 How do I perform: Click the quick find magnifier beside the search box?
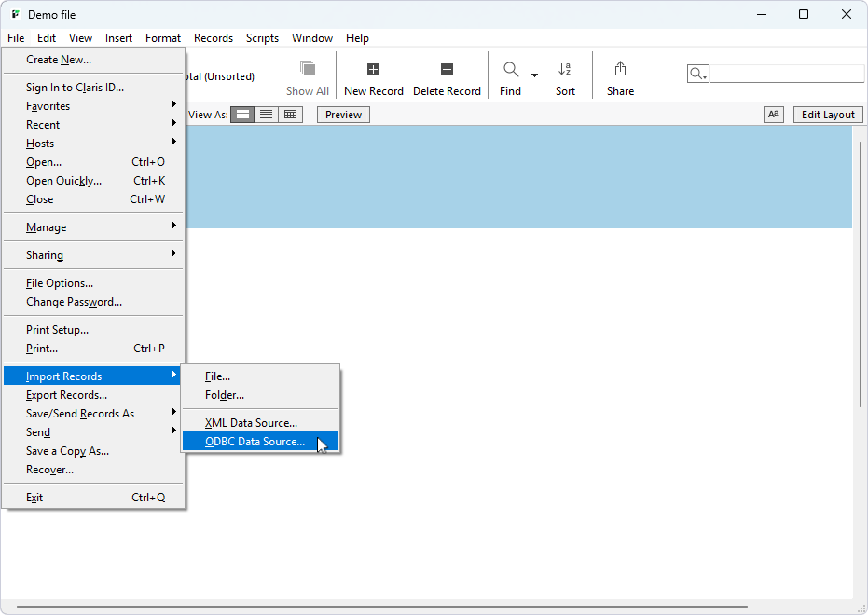[697, 73]
